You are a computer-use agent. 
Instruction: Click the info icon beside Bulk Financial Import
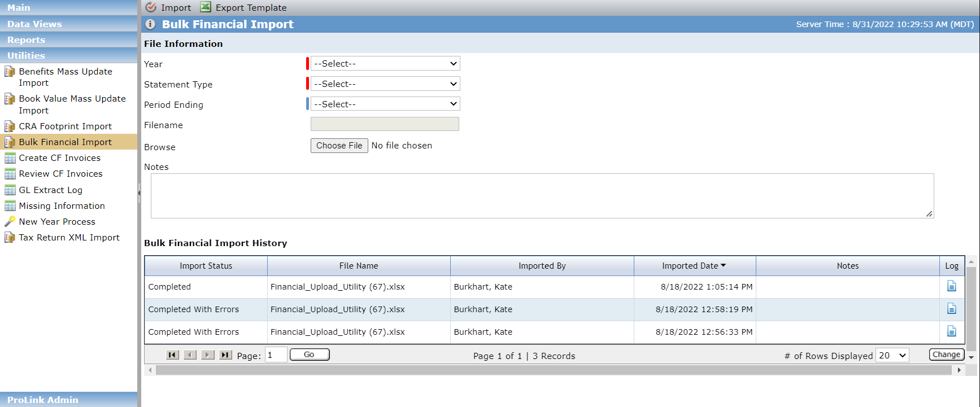[x=150, y=24]
